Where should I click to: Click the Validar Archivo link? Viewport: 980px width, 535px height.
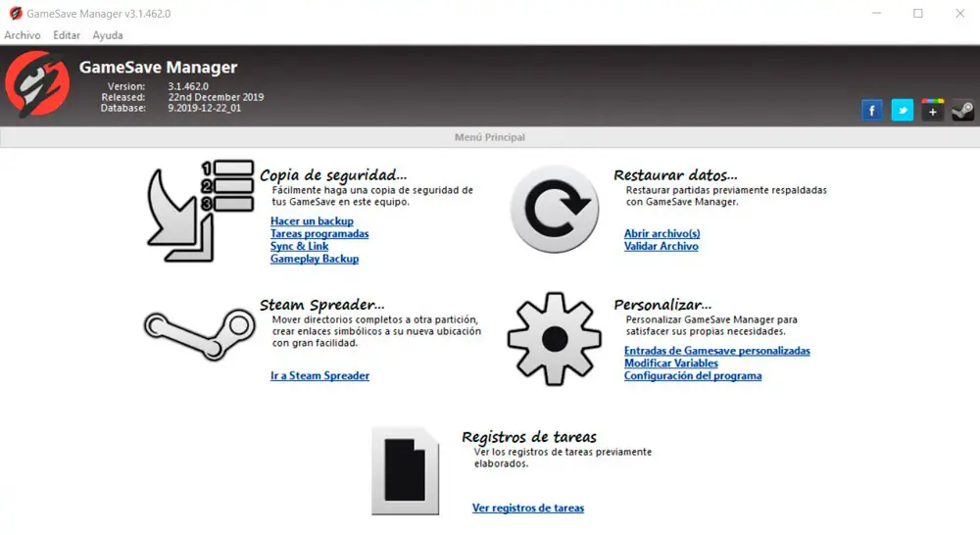coord(661,246)
